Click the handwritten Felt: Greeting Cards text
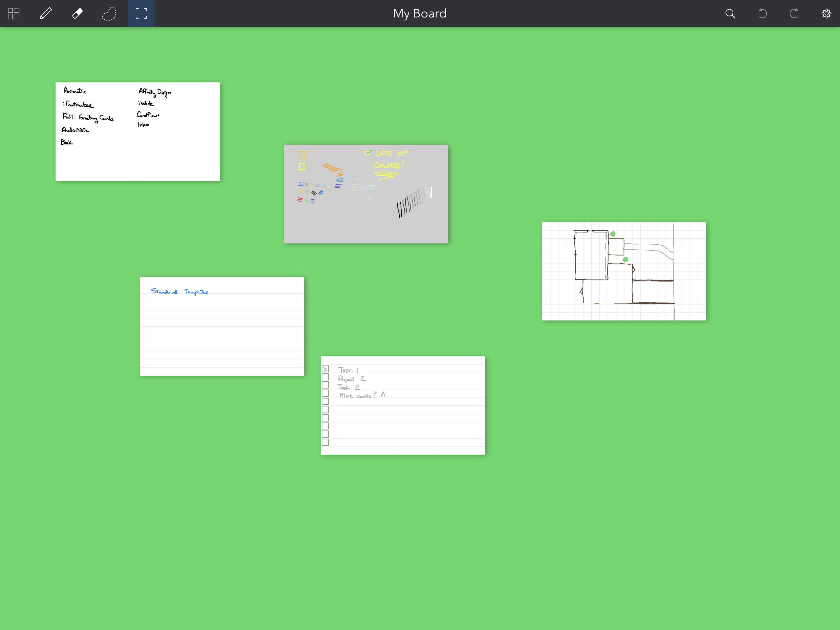The height and width of the screenshot is (630, 840). (x=88, y=118)
